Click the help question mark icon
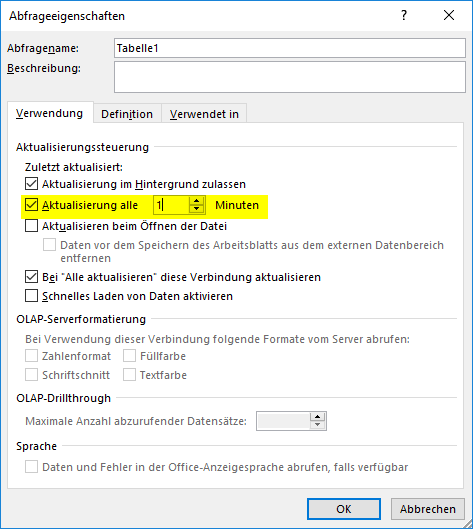The height and width of the screenshot is (529, 473). tap(404, 15)
